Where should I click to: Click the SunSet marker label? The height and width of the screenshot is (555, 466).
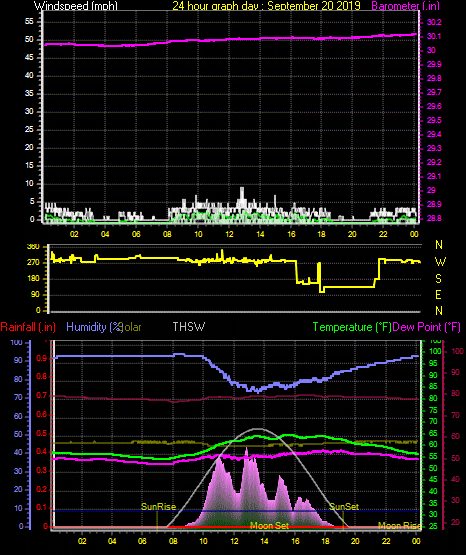(x=344, y=507)
